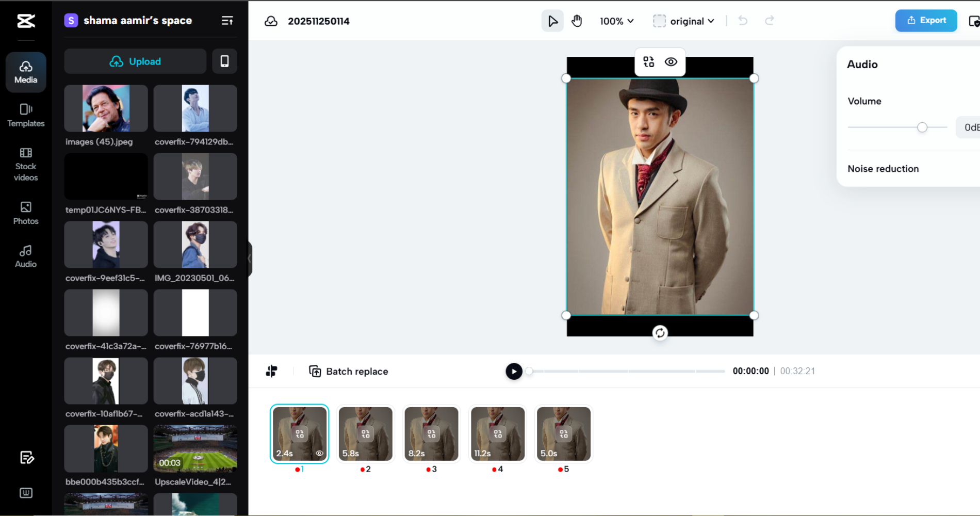Screen dimensions: 980x516
Task: Click the rotate icon below the selected image
Action: (660, 333)
